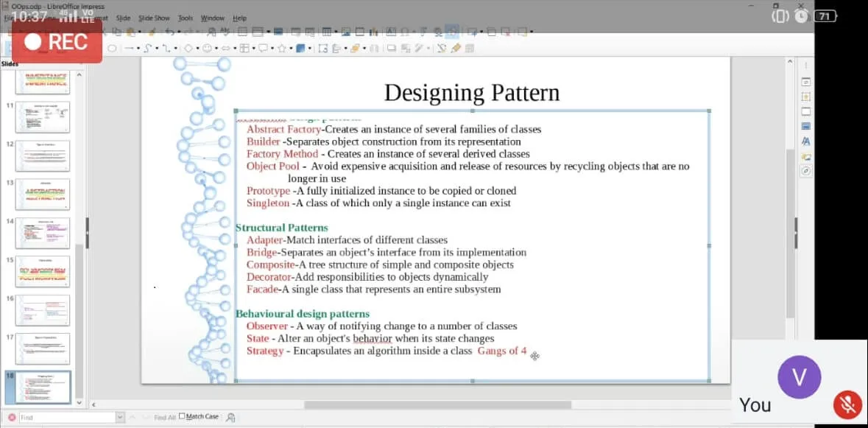
Task: Select the Block Arrows tool
Action: pos(226,49)
